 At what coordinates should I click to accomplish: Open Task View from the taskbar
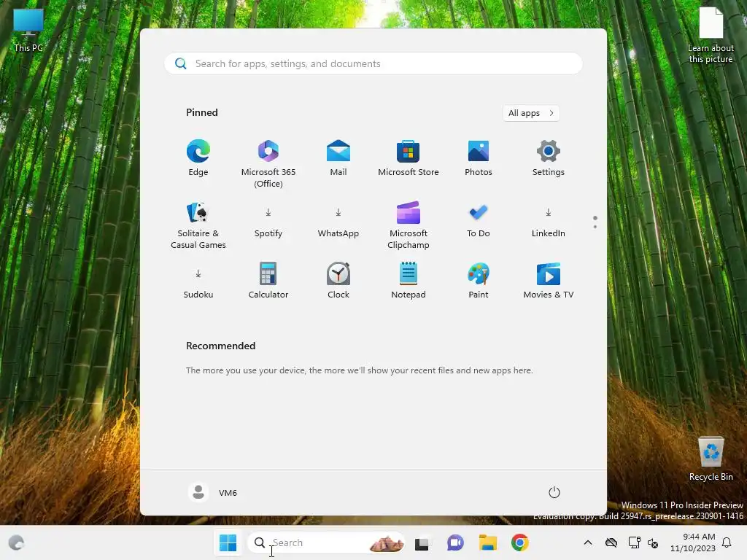click(x=422, y=542)
